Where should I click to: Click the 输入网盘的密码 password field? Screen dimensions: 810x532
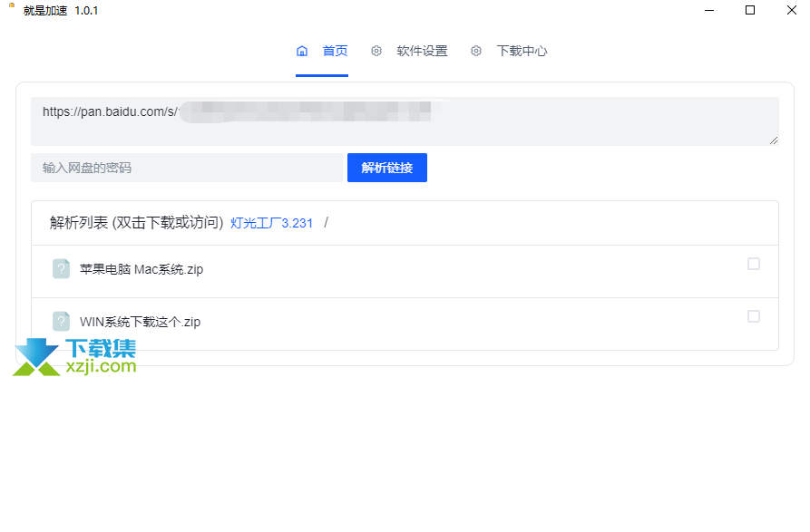(187, 168)
